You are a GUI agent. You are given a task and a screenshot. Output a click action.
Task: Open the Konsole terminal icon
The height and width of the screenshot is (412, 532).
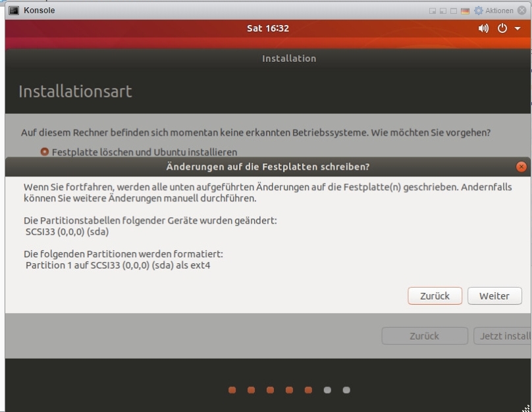pyautogui.click(x=14, y=11)
